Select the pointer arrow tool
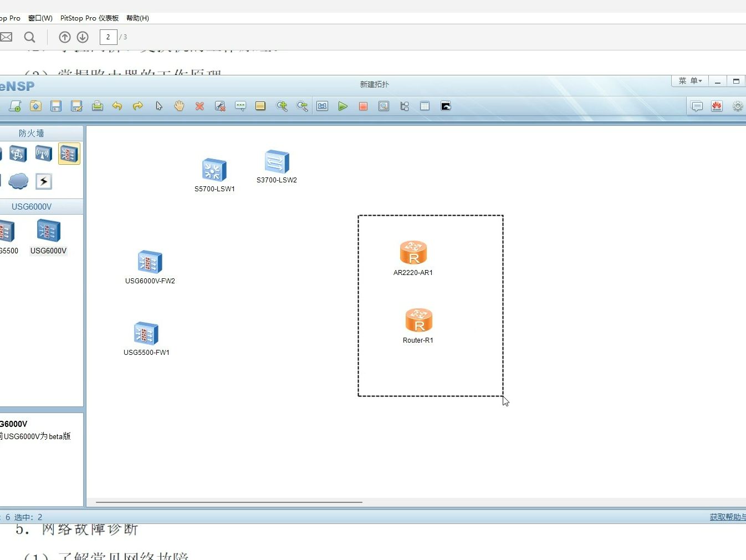The image size is (746, 560). pyautogui.click(x=159, y=106)
